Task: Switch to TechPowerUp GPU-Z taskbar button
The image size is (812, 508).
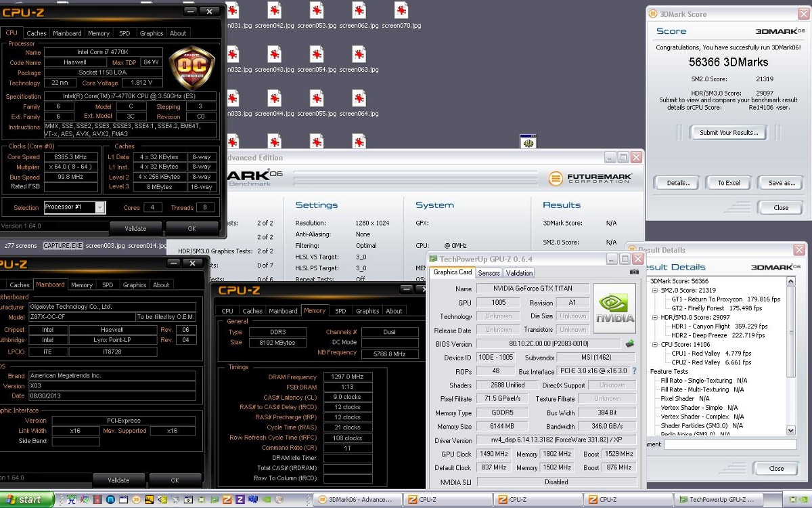Action: 719,500
